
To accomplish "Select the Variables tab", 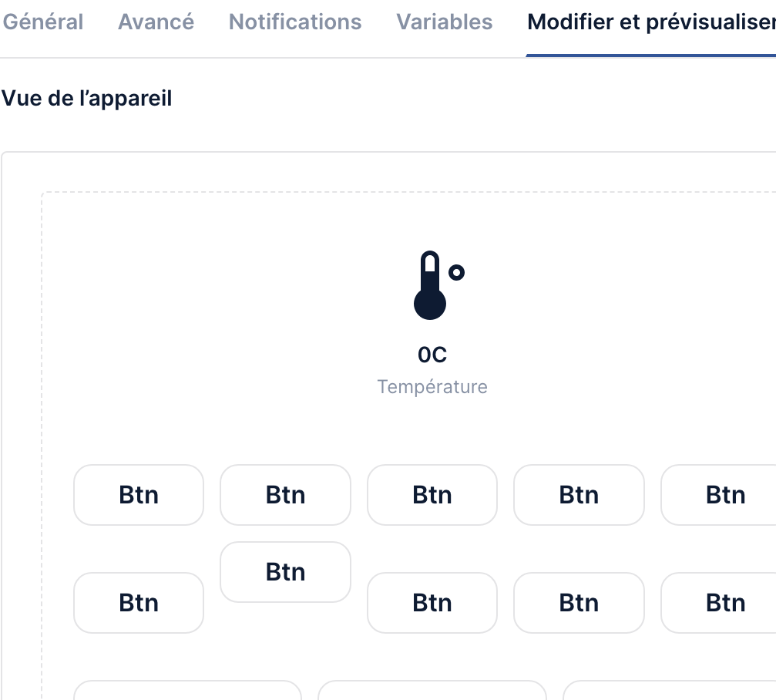I will tap(445, 22).
